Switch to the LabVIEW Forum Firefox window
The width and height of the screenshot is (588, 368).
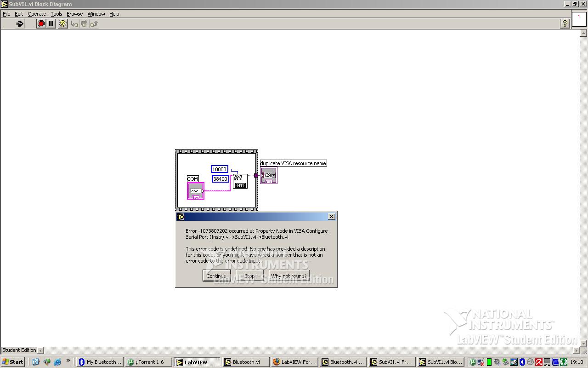(x=295, y=362)
